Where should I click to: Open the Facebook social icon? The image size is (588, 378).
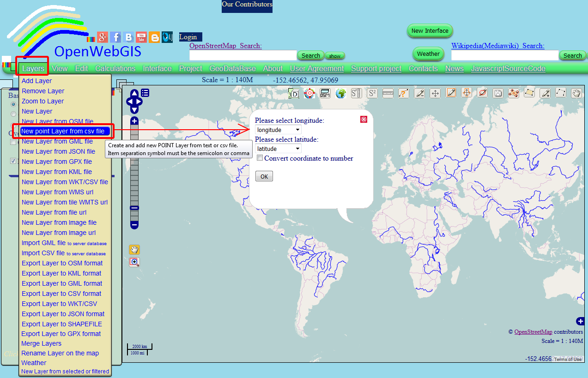[115, 37]
